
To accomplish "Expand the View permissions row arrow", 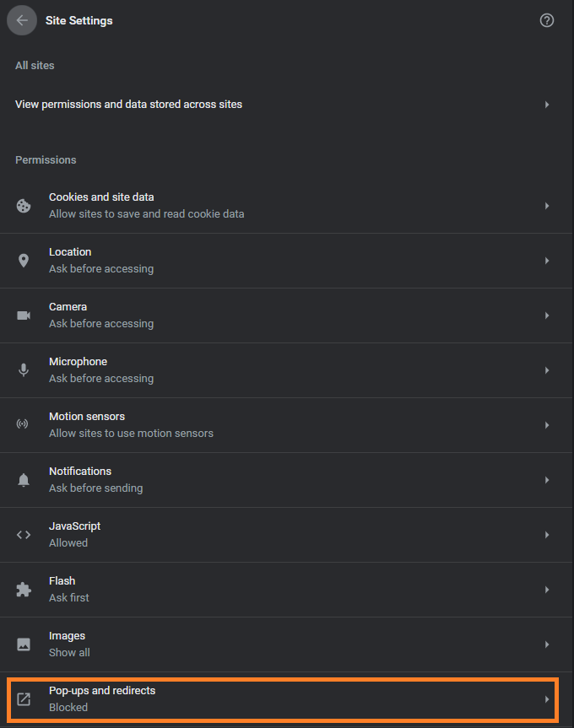I will pos(547,105).
